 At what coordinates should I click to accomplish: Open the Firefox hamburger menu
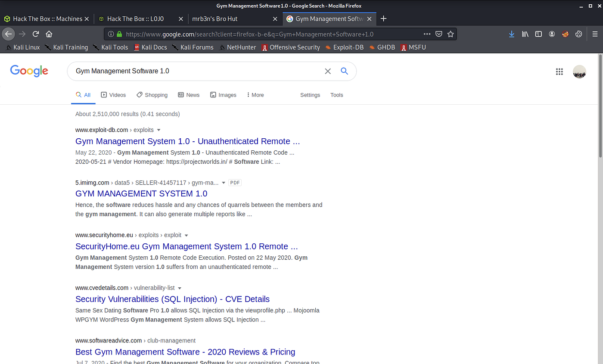point(595,34)
